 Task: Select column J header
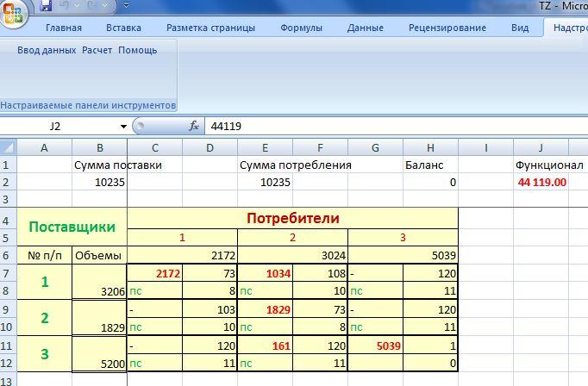tap(541, 147)
